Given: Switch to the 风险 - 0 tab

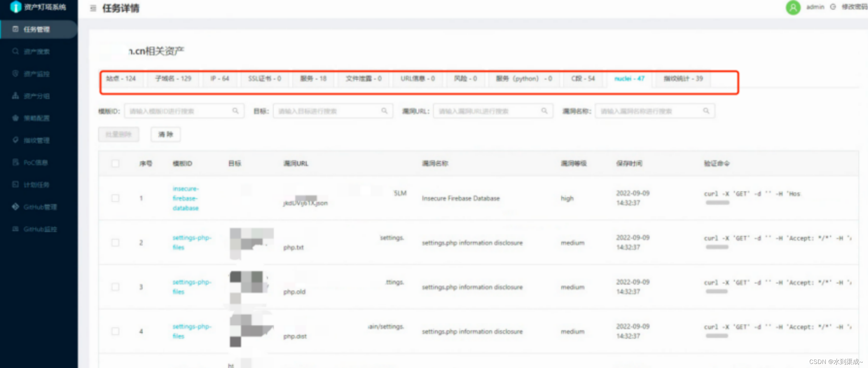Looking at the screenshot, I should tap(466, 79).
